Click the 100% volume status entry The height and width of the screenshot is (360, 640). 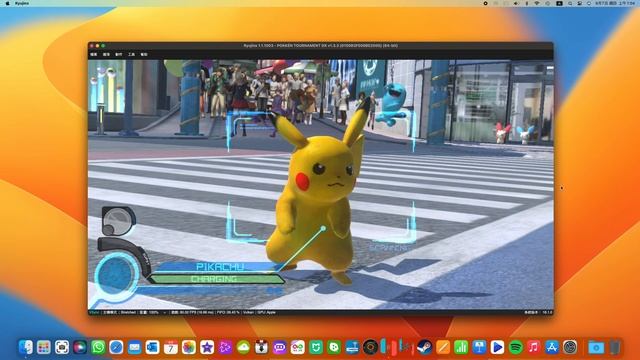[x=149, y=312]
